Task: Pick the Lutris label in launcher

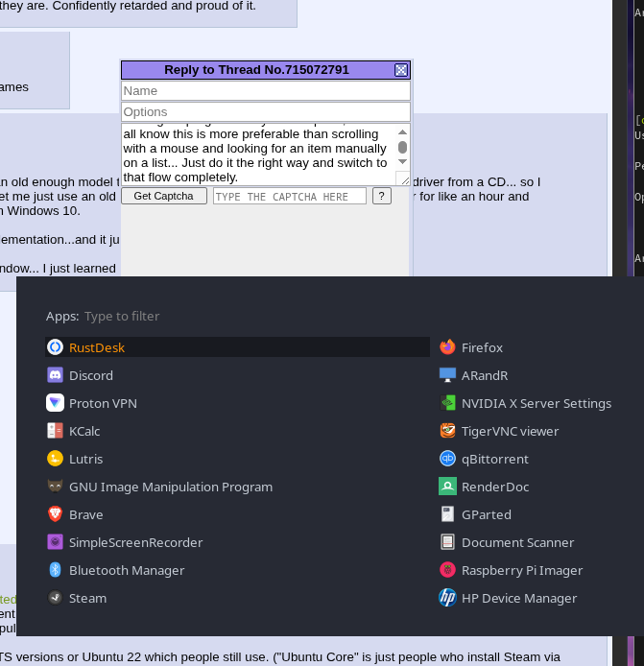Action: 85,459
